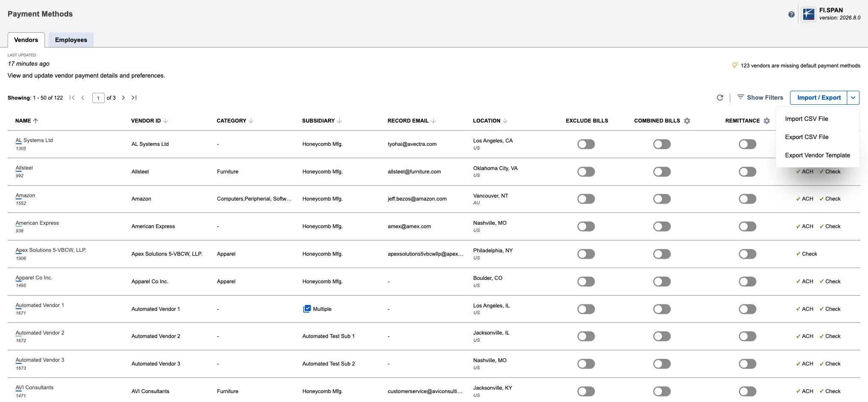Click the Boulder, CO location
Image resolution: width=868 pixels, height=402 pixels.
tap(487, 278)
